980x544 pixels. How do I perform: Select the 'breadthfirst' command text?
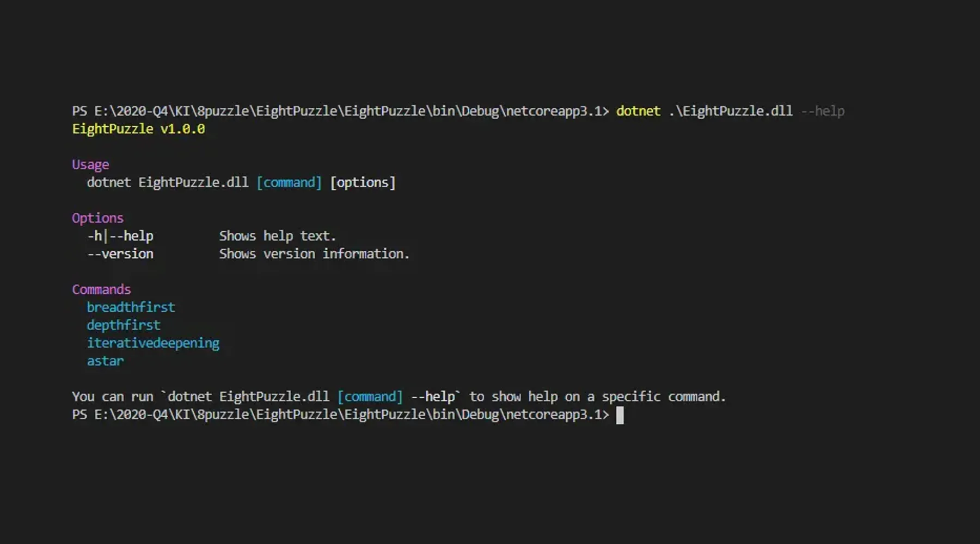tap(131, 307)
